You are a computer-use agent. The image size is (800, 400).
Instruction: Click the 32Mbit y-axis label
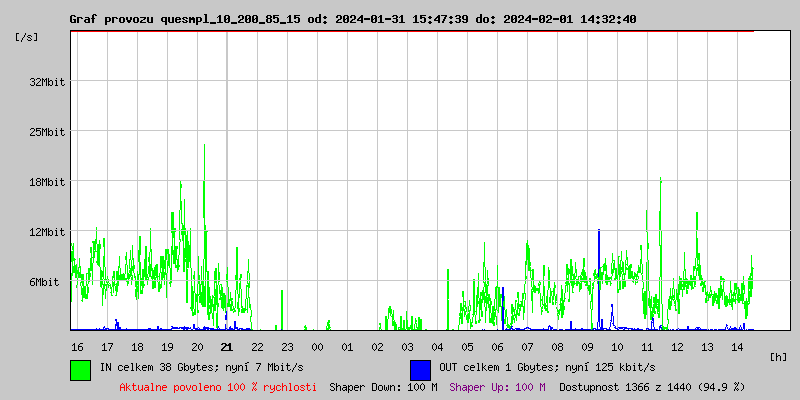coord(47,82)
